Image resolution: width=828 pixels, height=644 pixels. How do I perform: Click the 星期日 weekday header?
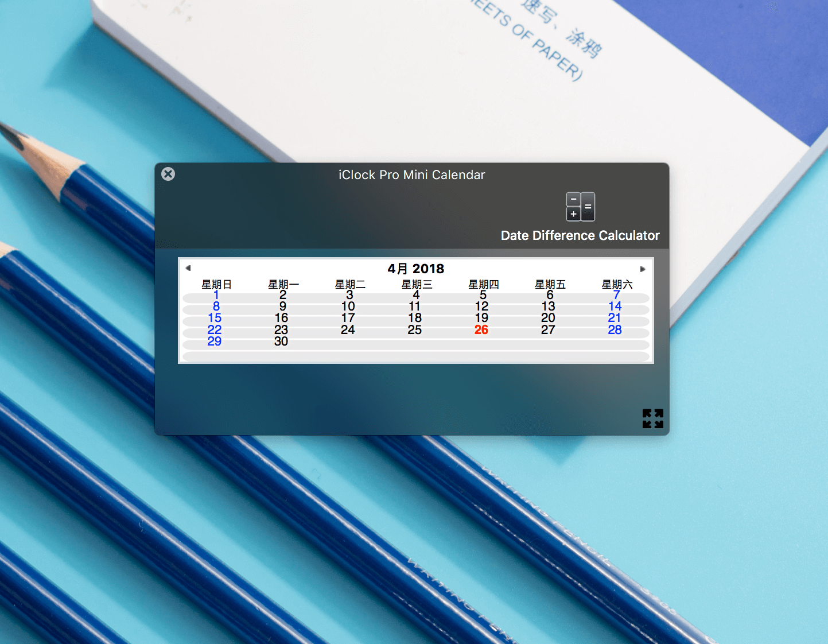coord(216,284)
